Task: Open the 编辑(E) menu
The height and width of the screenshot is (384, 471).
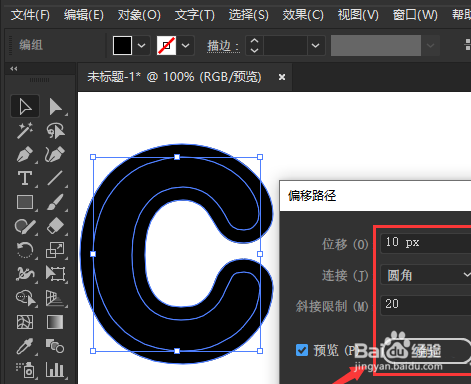Action: 84,15
